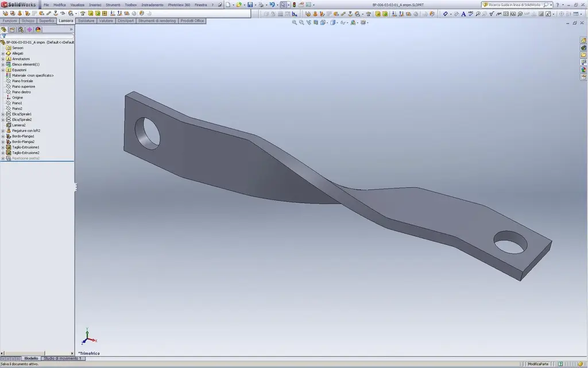
Task: Click the Smart Dimension icon
Action: pos(446,14)
